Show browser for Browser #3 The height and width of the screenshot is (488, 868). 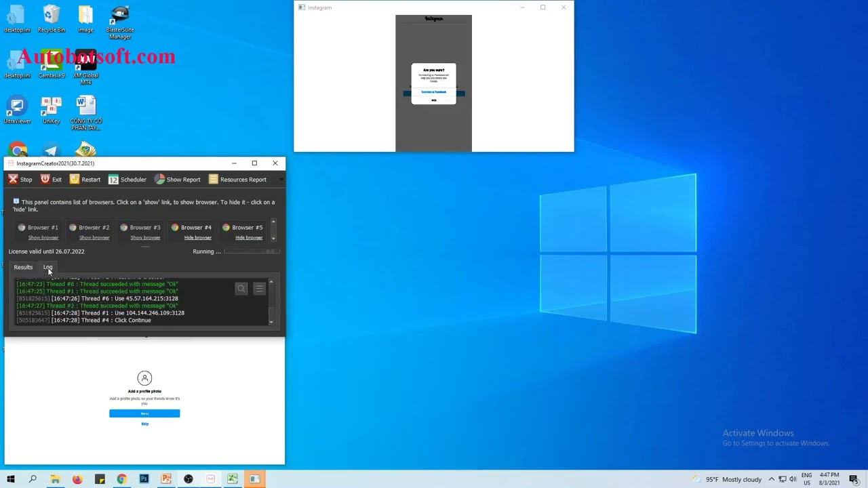pos(145,238)
